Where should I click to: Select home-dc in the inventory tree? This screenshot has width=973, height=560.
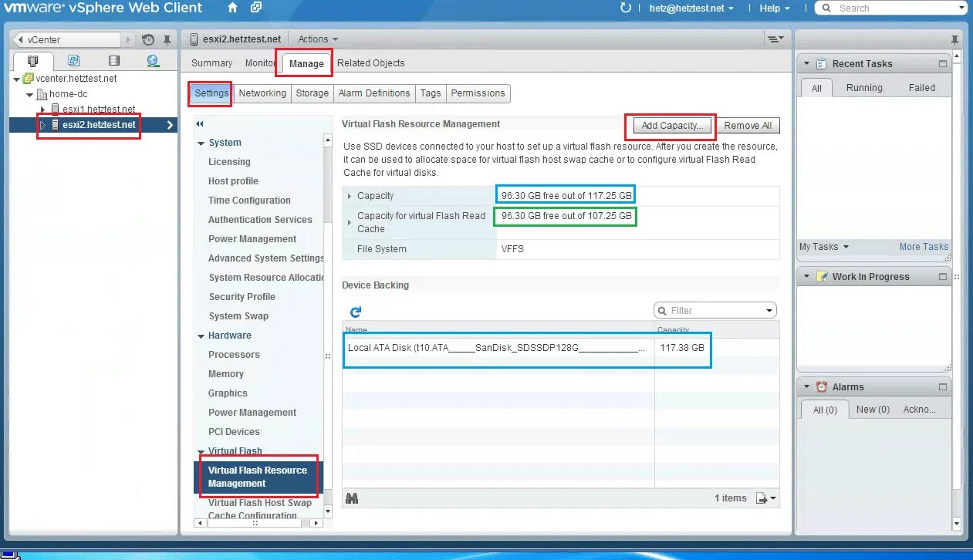tap(68, 94)
